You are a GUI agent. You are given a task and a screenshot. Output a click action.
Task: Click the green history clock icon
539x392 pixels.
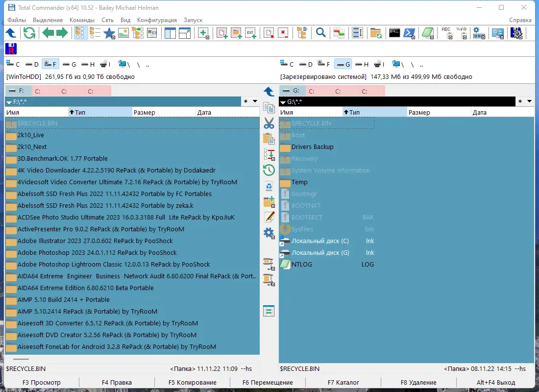(x=269, y=170)
